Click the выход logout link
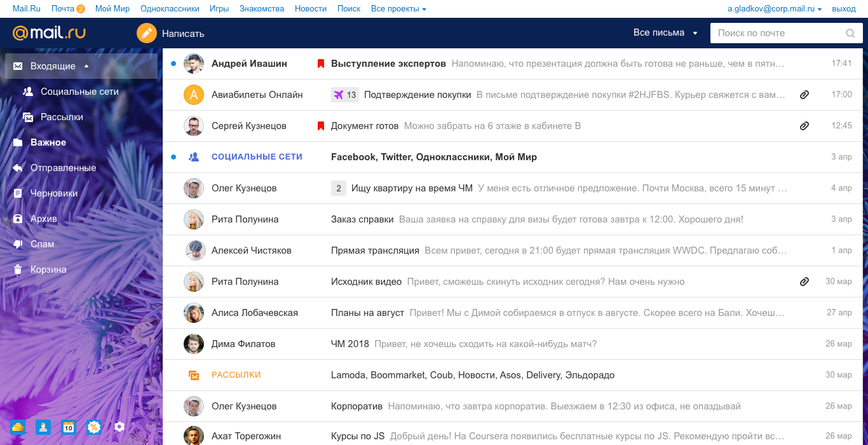Image resolution: width=868 pixels, height=445 pixels. point(844,9)
